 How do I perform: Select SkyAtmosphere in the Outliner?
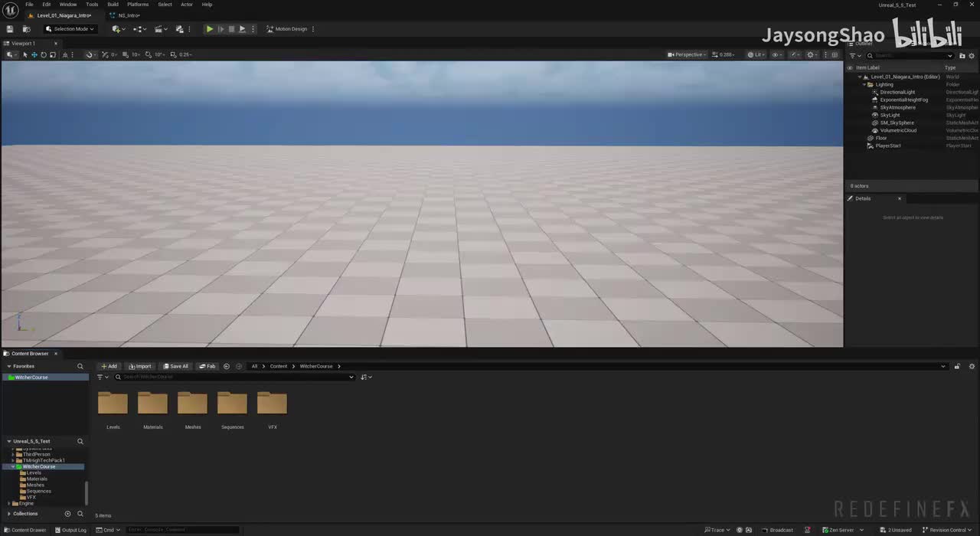897,107
